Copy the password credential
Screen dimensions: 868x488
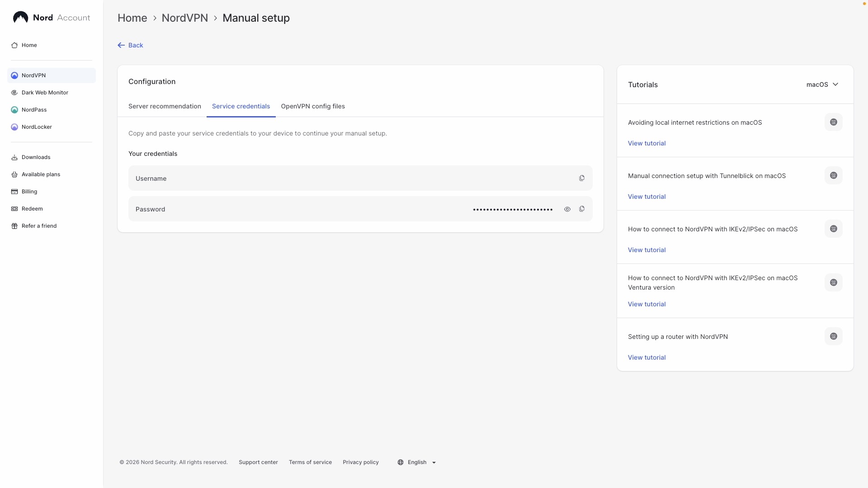click(582, 209)
